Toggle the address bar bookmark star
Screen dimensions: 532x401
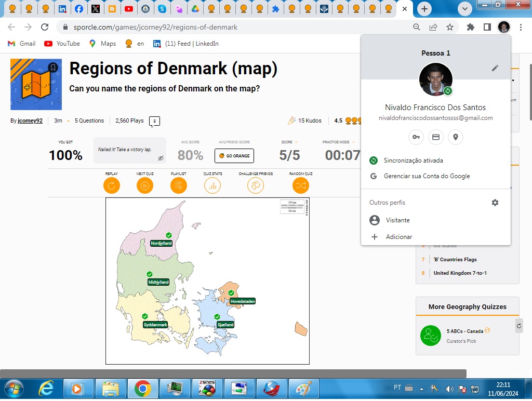[450, 27]
